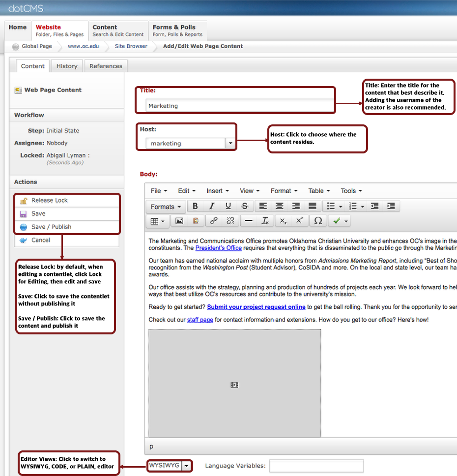Screen dimensions: 457x476
Task: Click the Global Page globe icon
Action: 15,47
